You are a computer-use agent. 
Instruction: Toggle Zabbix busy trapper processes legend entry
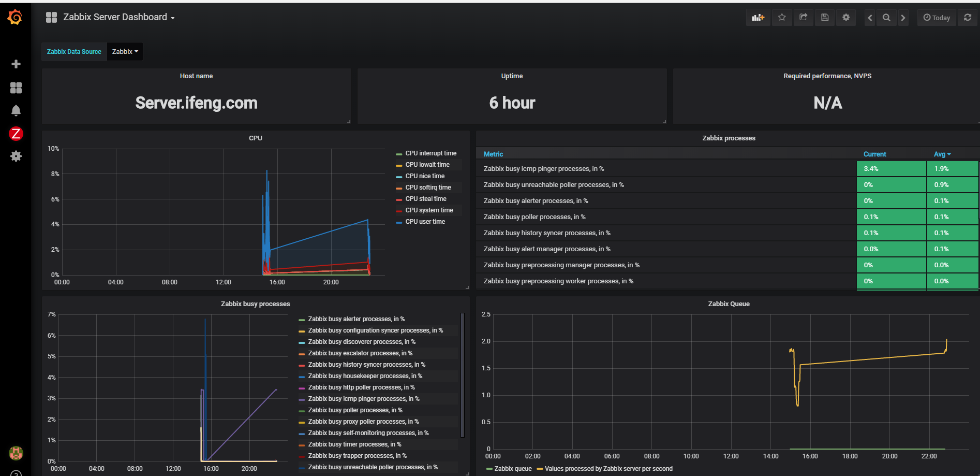357,456
